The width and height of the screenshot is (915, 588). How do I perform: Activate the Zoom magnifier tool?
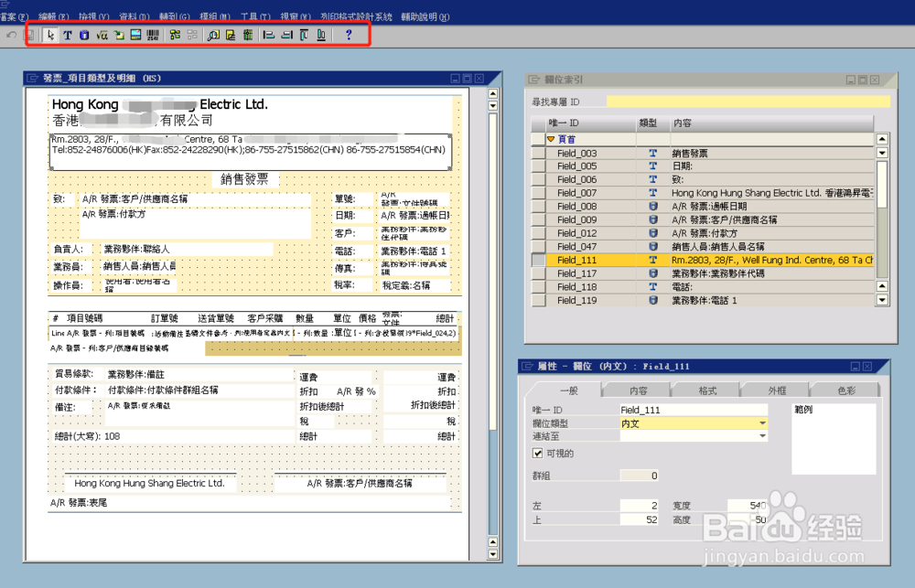point(213,35)
